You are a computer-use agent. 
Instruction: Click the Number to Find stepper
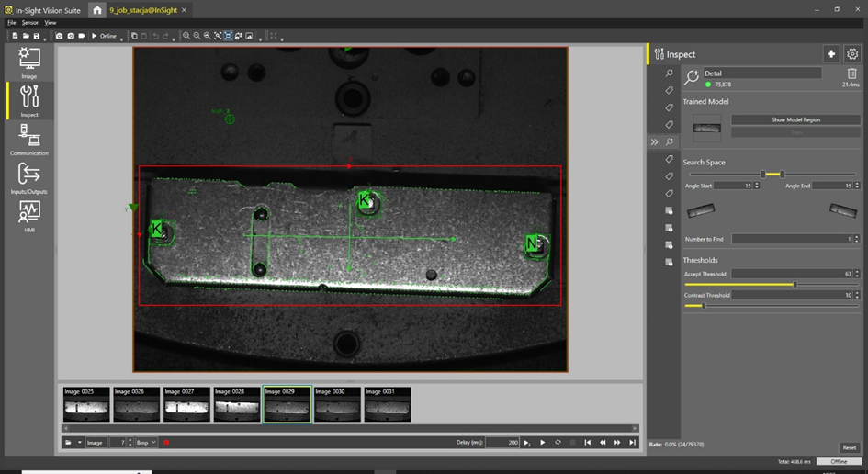coord(857,239)
